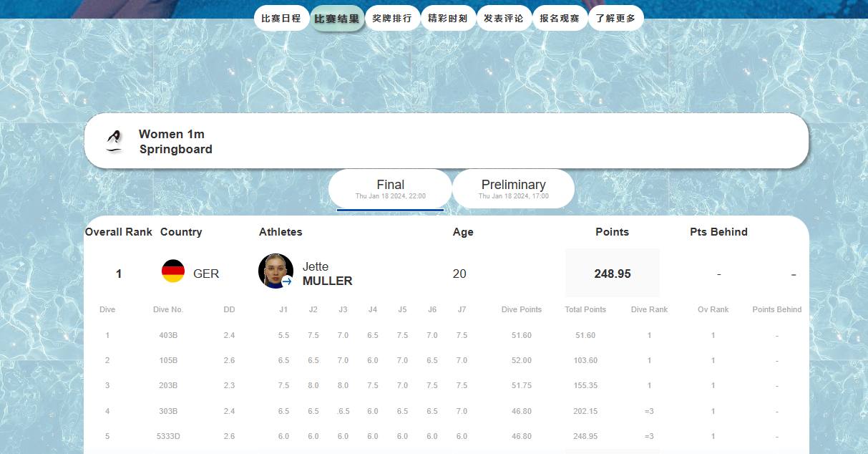868x454 pixels.
Task: Click the German flag icon
Action: pyautogui.click(x=173, y=271)
